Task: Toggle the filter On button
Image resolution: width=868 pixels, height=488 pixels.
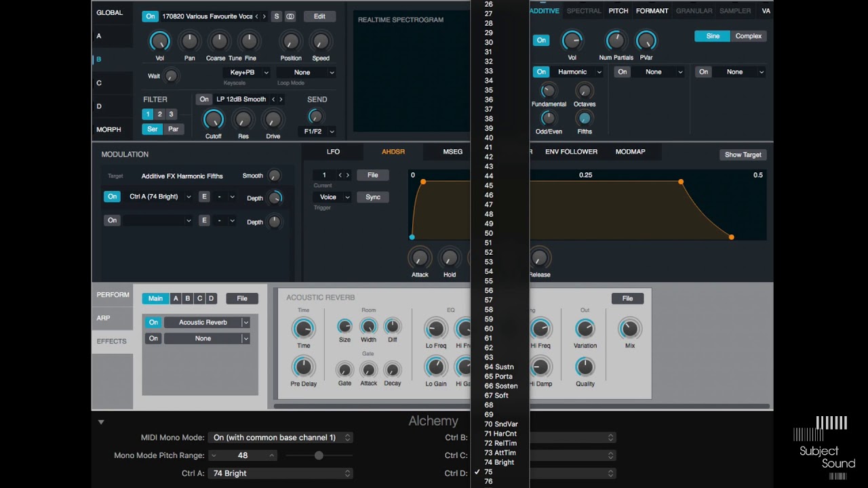Action: coord(204,99)
